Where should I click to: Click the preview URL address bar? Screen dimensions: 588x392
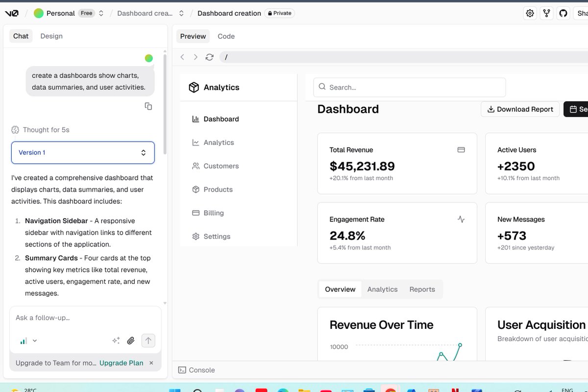(x=403, y=57)
